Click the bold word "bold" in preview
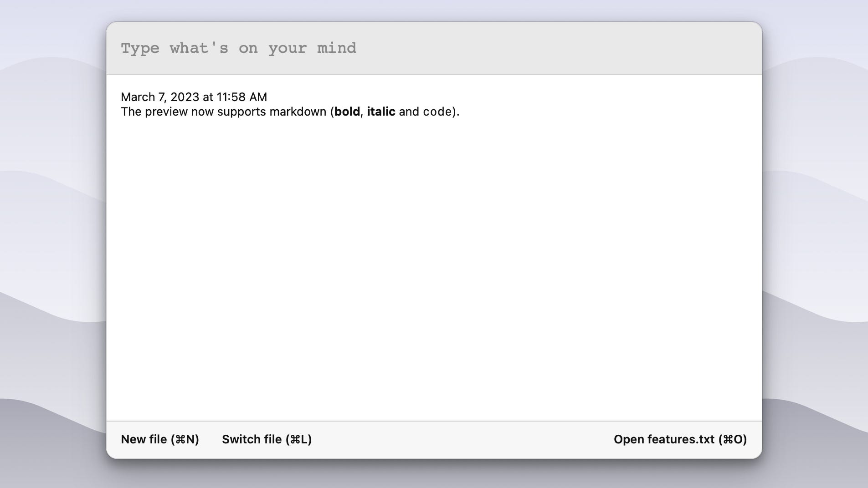This screenshot has height=488, width=868. tap(347, 112)
